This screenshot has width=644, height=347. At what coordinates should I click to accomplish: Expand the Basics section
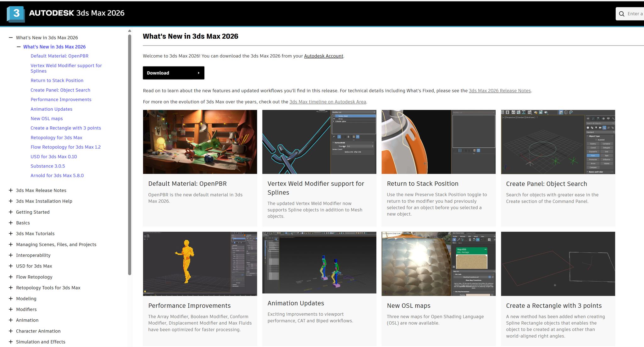pyautogui.click(x=11, y=223)
